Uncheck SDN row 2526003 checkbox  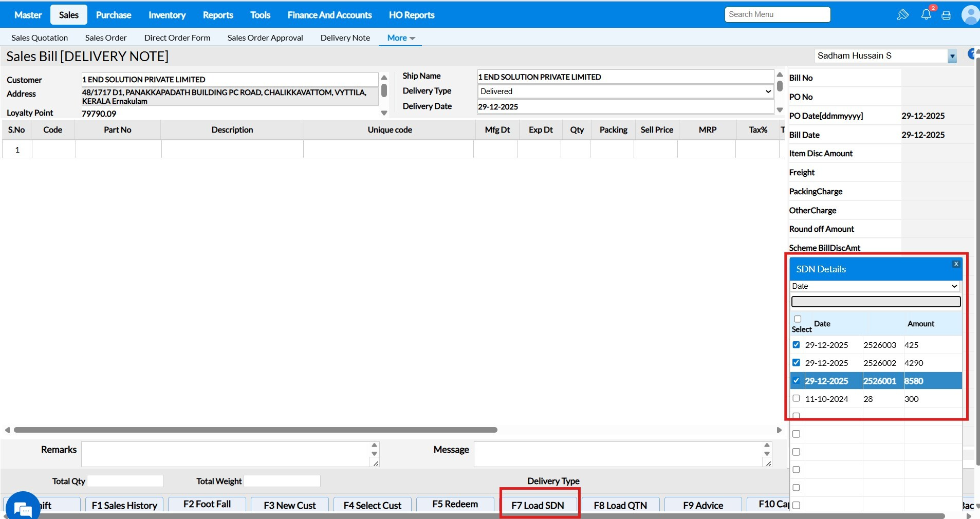point(796,345)
